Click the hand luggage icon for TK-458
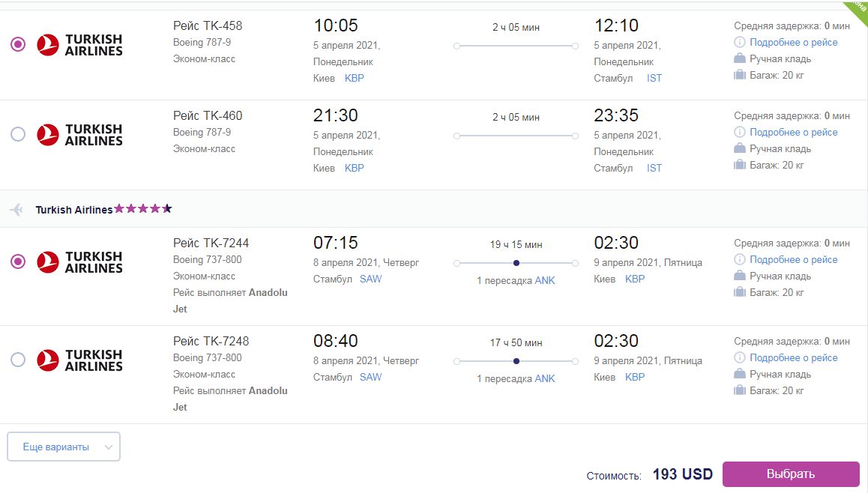This screenshot has height=493, width=868. click(x=740, y=58)
